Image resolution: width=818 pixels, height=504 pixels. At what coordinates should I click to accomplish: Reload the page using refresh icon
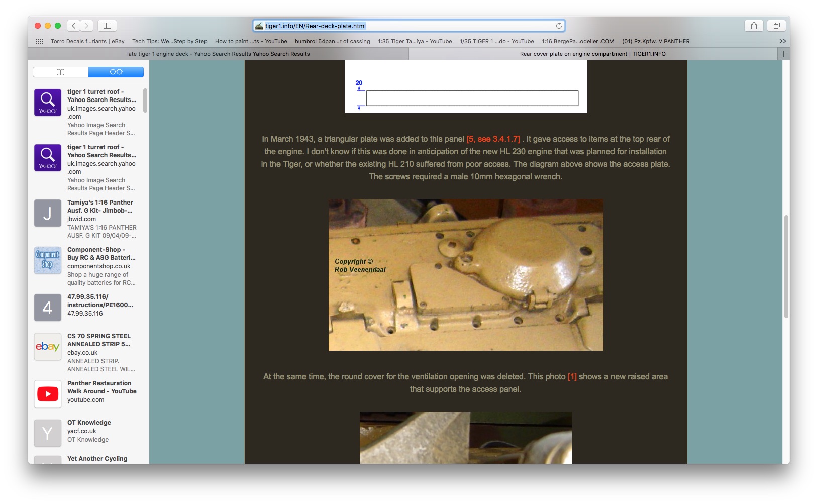click(x=559, y=26)
